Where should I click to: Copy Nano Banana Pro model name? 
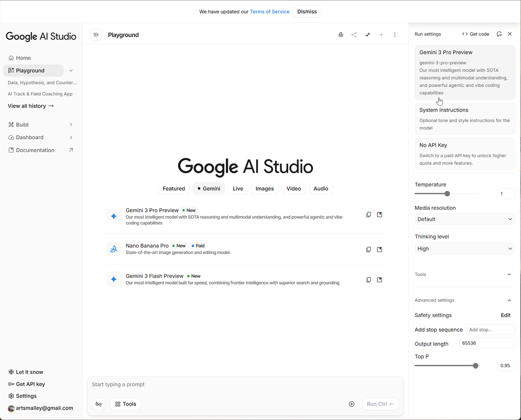pos(369,249)
